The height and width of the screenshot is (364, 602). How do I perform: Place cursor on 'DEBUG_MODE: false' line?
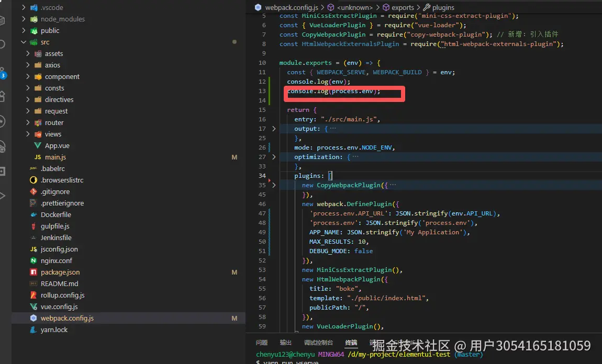341,251
